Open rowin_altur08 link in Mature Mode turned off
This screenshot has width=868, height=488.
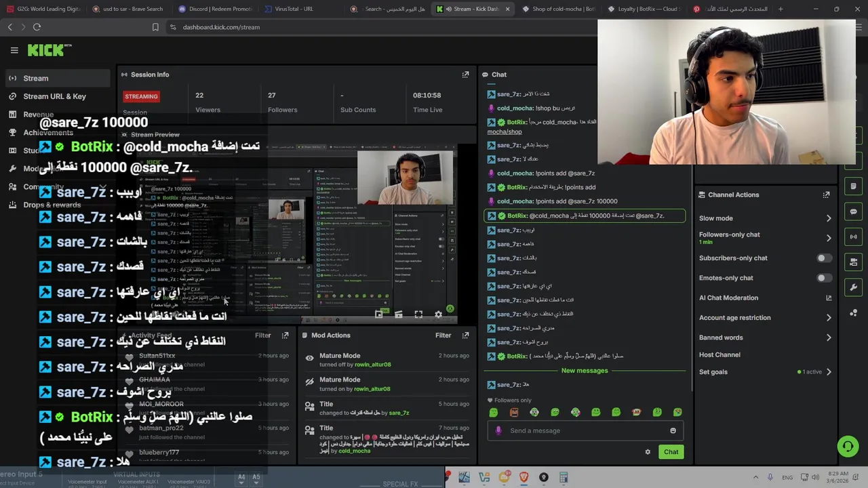pos(372,365)
